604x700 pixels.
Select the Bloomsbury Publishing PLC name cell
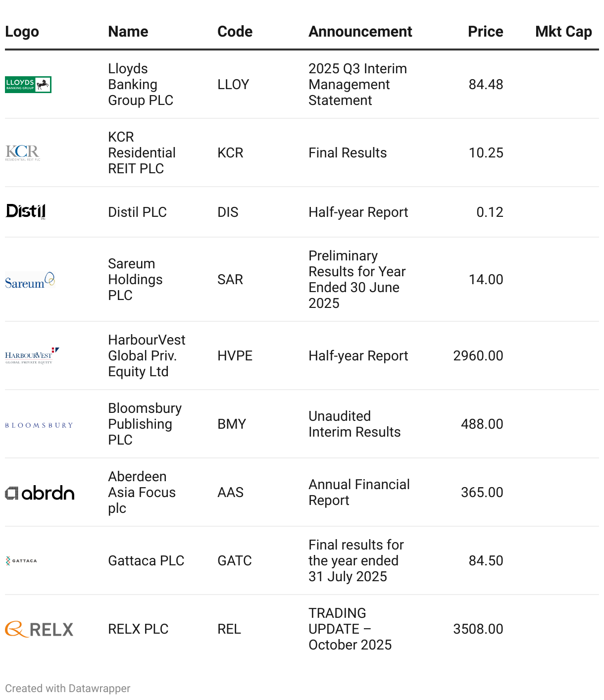[145, 424]
